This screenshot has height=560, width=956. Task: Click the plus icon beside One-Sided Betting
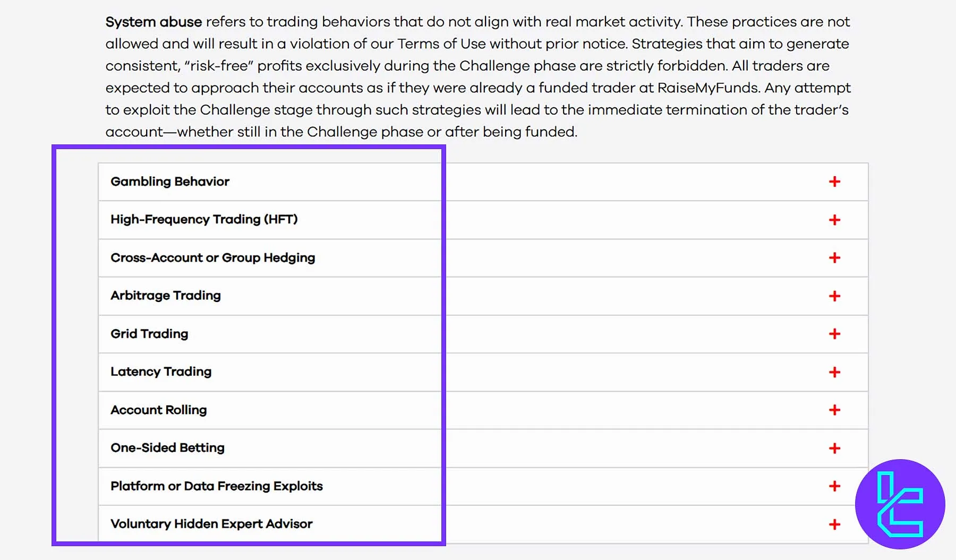click(834, 449)
